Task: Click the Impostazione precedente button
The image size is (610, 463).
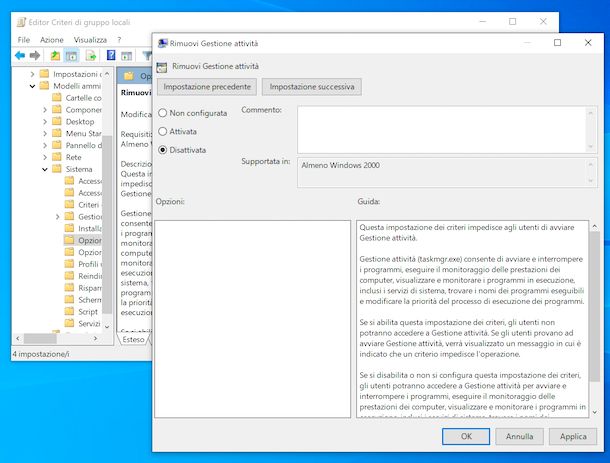Action: pos(207,87)
